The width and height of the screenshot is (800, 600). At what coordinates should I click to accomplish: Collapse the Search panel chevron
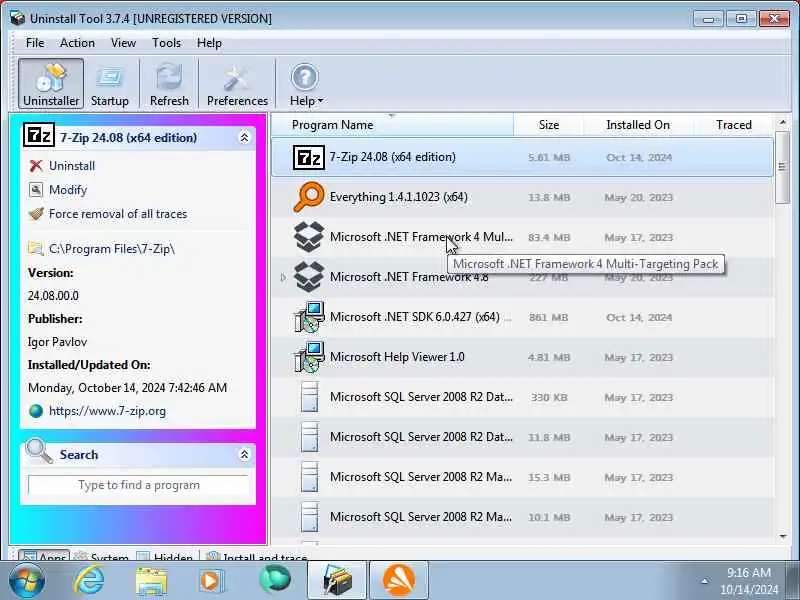coord(244,454)
